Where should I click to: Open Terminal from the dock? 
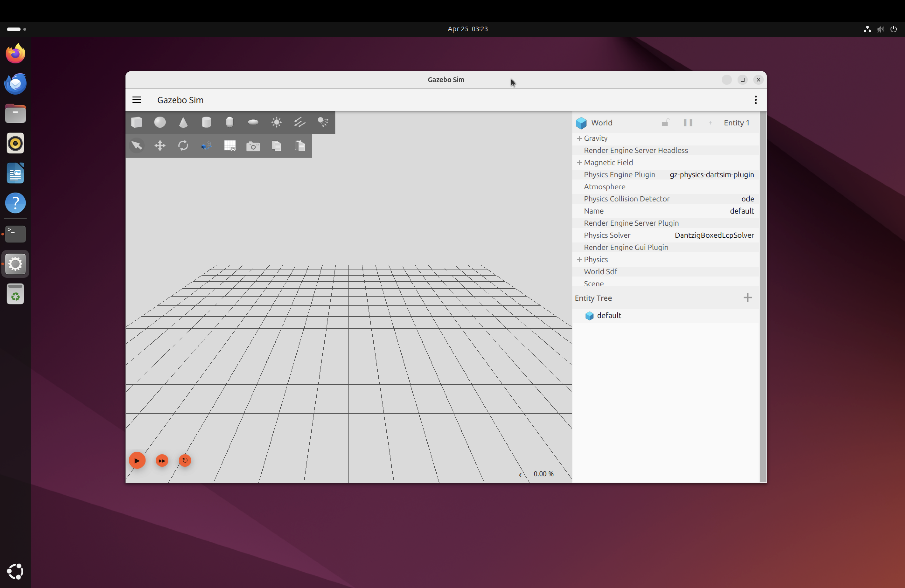coord(15,234)
